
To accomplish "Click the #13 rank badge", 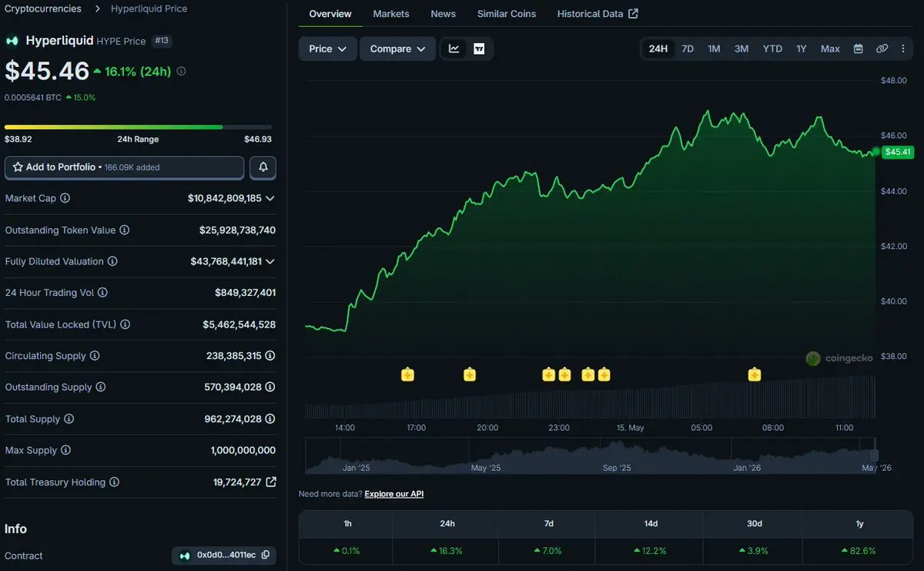I will pos(162,41).
